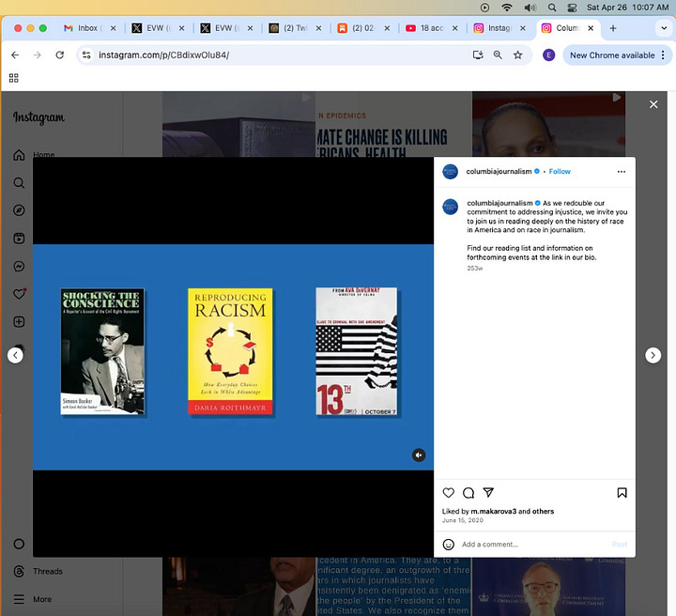
Task: Click the Instagram logo
Action: pyautogui.click(x=38, y=117)
